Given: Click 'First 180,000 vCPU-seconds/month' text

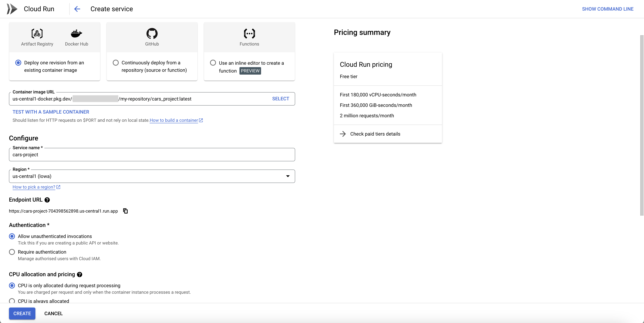Looking at the screenshot, I should 378,95.
